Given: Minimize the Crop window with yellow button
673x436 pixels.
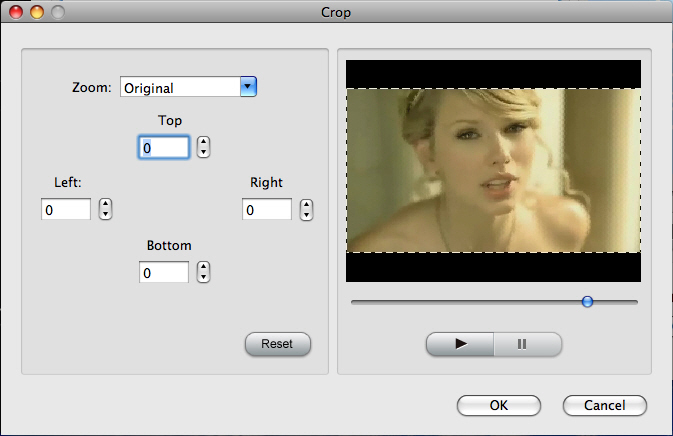Looking at the screenshot, I should pos(37,12).
